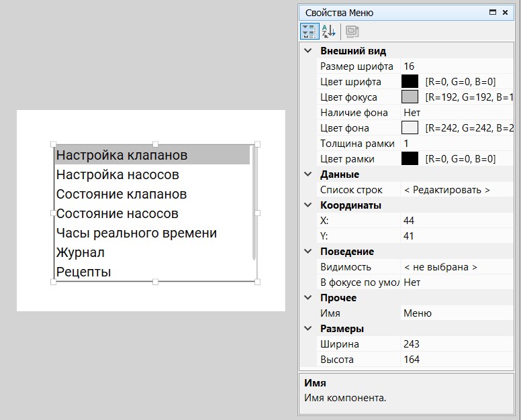Click the menu list vertical scrollbar

[254, 201]
